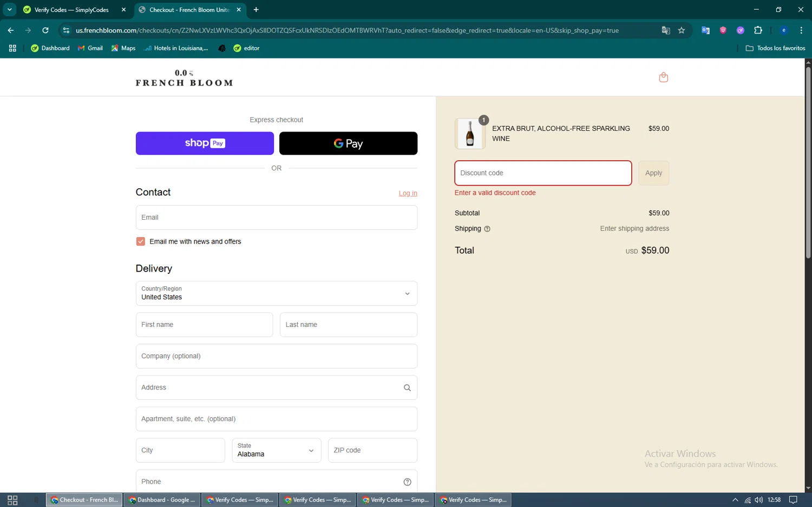This screenshot has height=507, width=812.
Task: Click the browser address bar URL
Action: (x=347, y=30)
